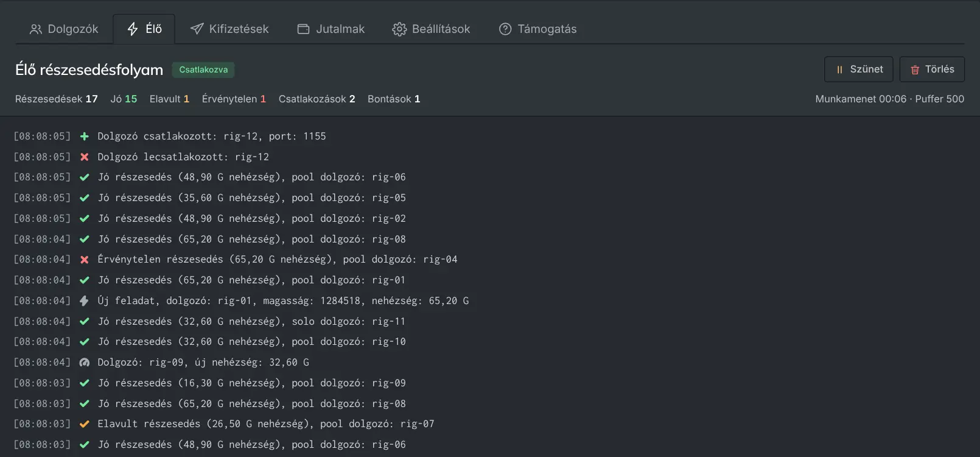Open the Dolgozók tab
The width and height of the screenshot is (980, 457).
coord(64,29)
